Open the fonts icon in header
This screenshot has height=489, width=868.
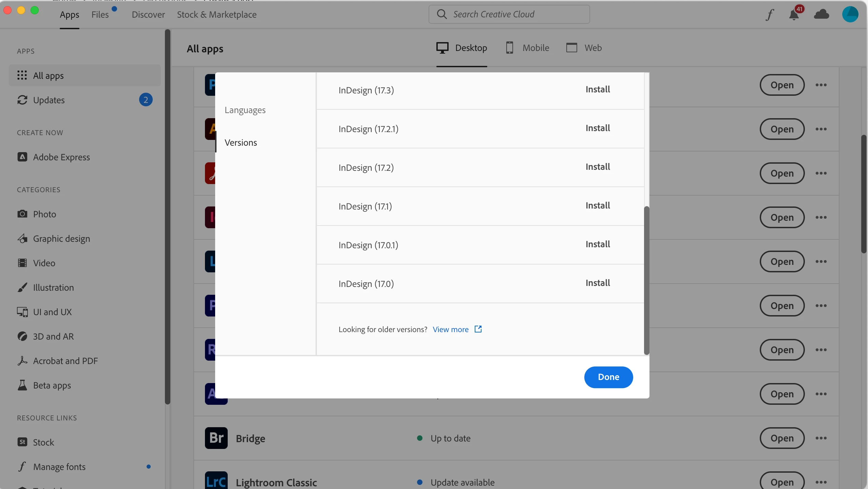pos(770,15)
